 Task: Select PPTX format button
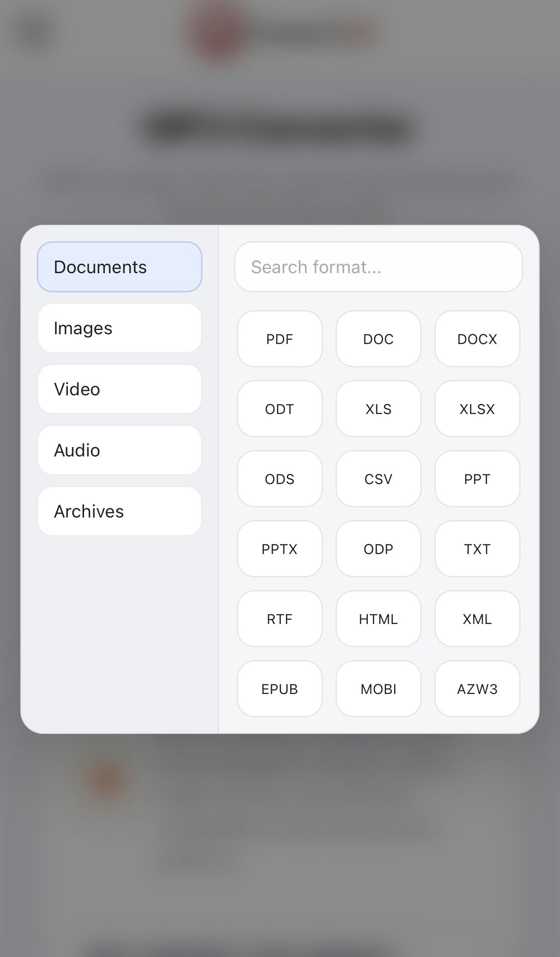280,549
